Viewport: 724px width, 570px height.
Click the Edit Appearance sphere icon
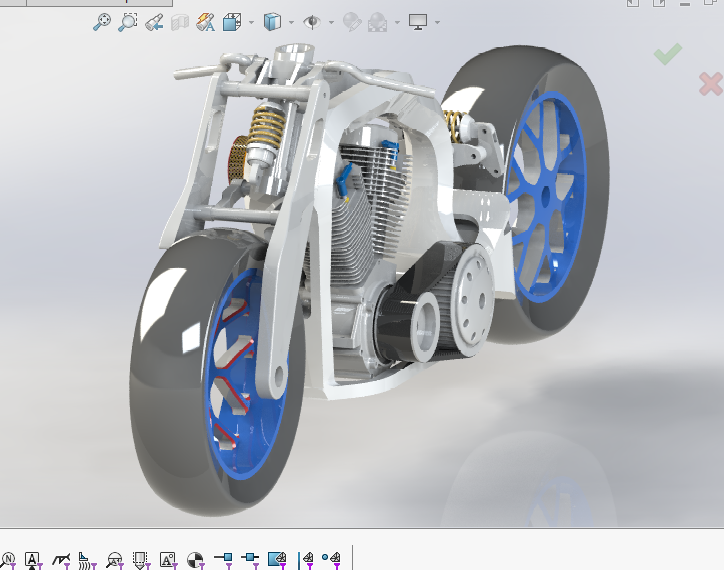tap(351, 21)
